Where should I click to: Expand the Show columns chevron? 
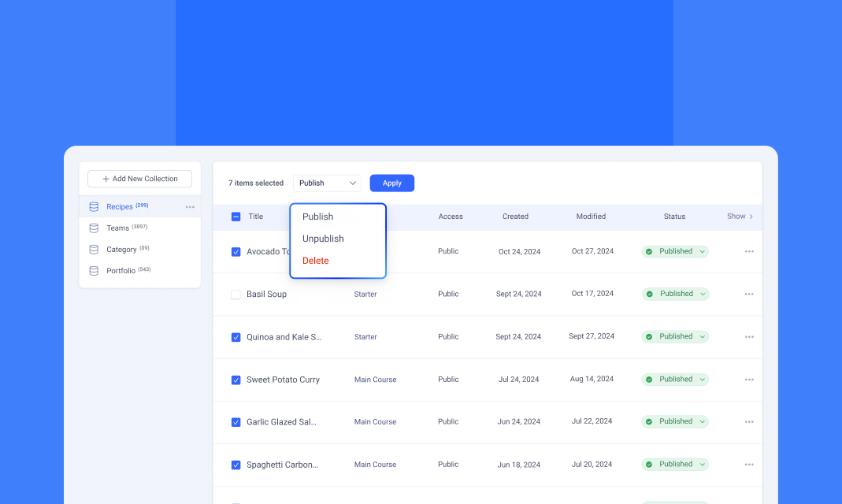(x=751, y=217)
